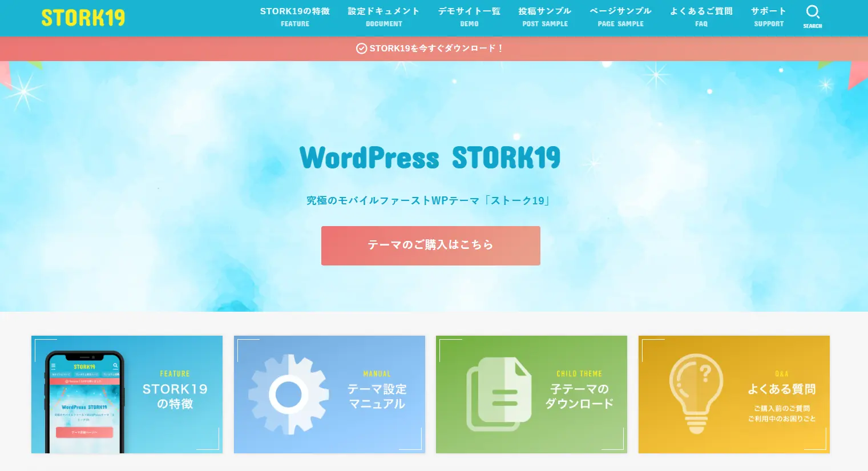Open the サポート navigation item
This screenshot has width=868, height=471.
point(769,10)
